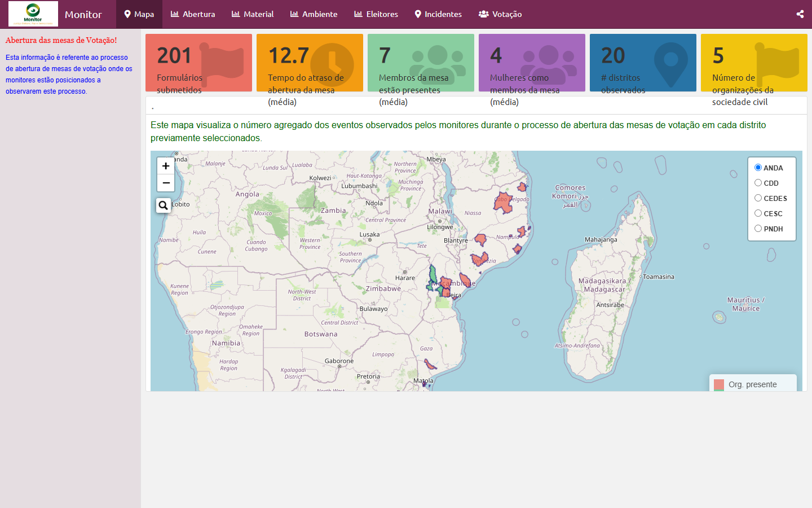Click the 12.7 tempo do atraso card
Image resolution: width=812 pixels, height=508 pixels.
[x=310, y=63]
